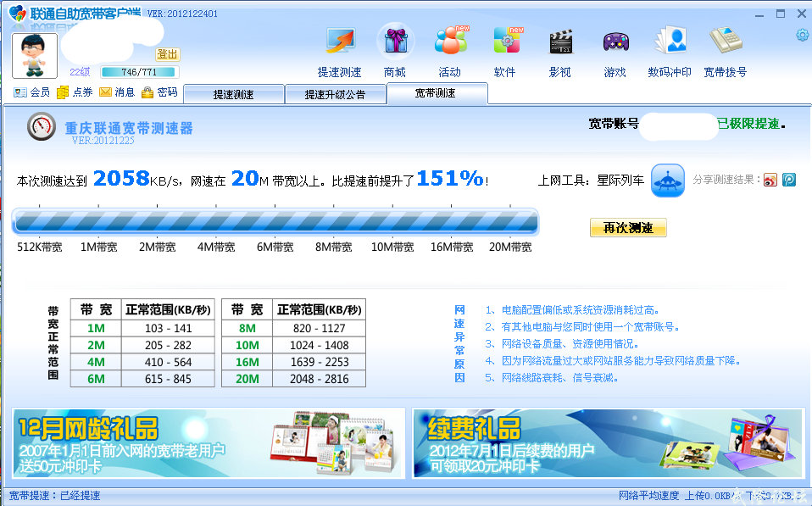Image resolution: width=812 pixels, height=506 pixels.
Task: Switch to the 提速升级公告 tab
Action: (x=335, y=94)
